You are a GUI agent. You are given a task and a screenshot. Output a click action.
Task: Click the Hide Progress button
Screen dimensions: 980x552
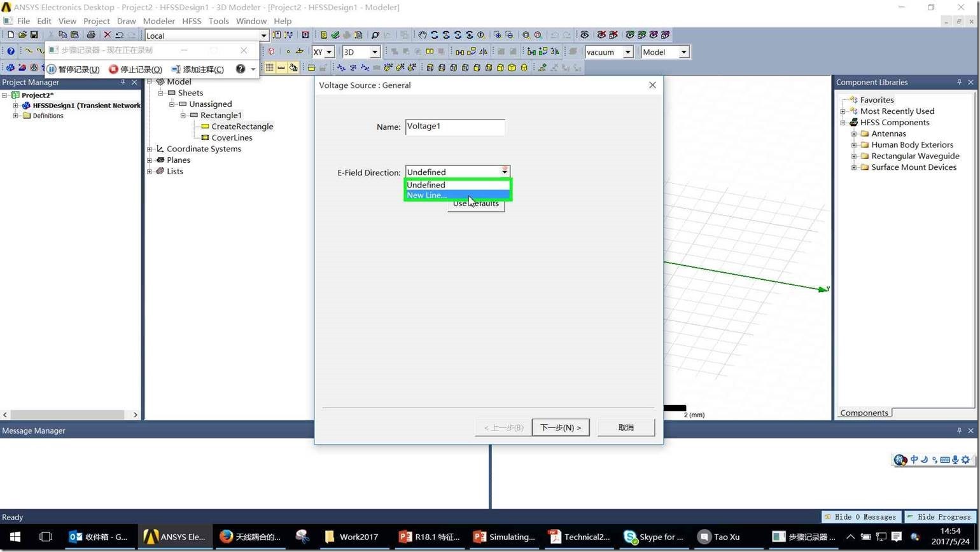coord(940,517)
